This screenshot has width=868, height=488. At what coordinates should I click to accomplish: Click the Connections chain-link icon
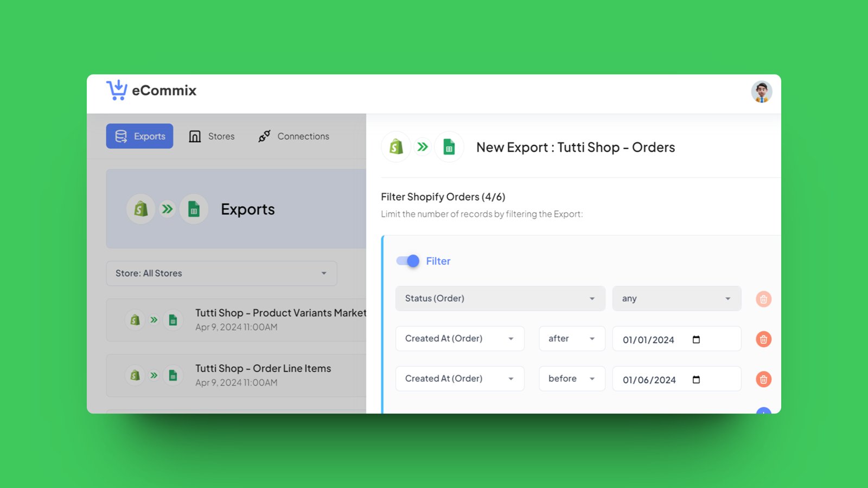(x=264, y=136)
